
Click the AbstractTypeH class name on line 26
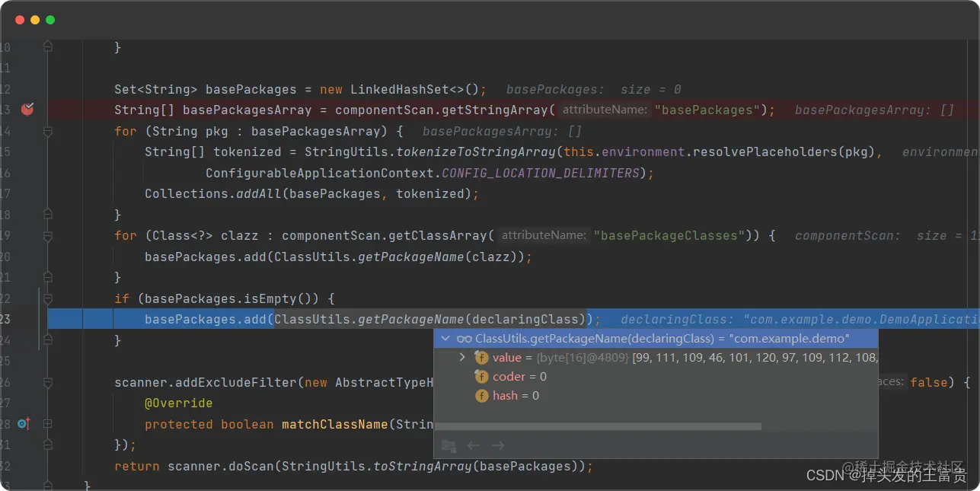point(384,382)
